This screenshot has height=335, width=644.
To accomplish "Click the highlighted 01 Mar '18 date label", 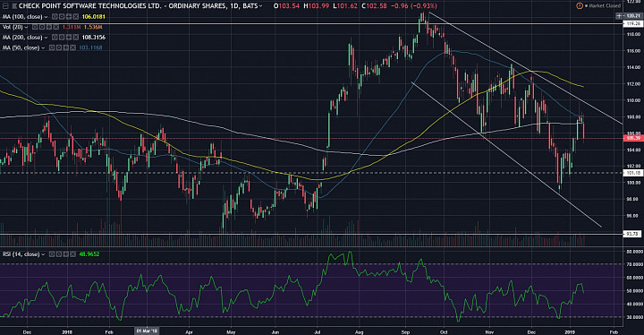I will [x=147, y=331].
